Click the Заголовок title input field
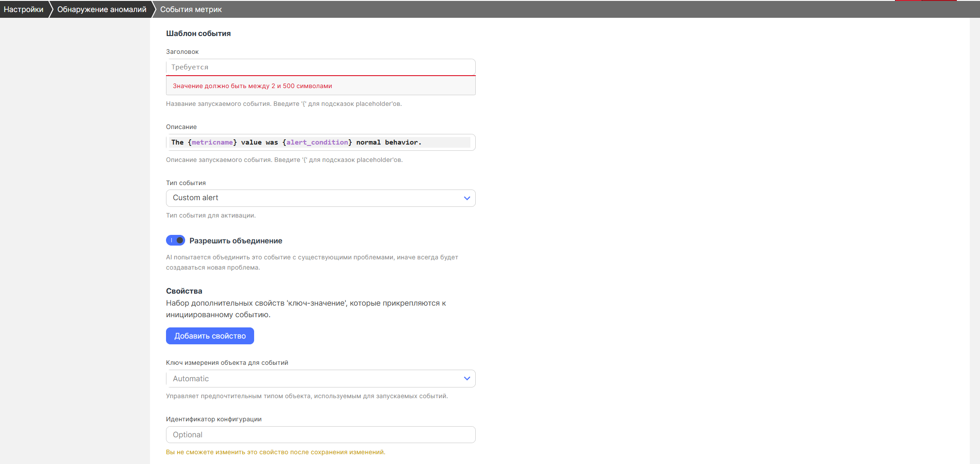This screenshot has height=464, width=980. pos(320,67)
